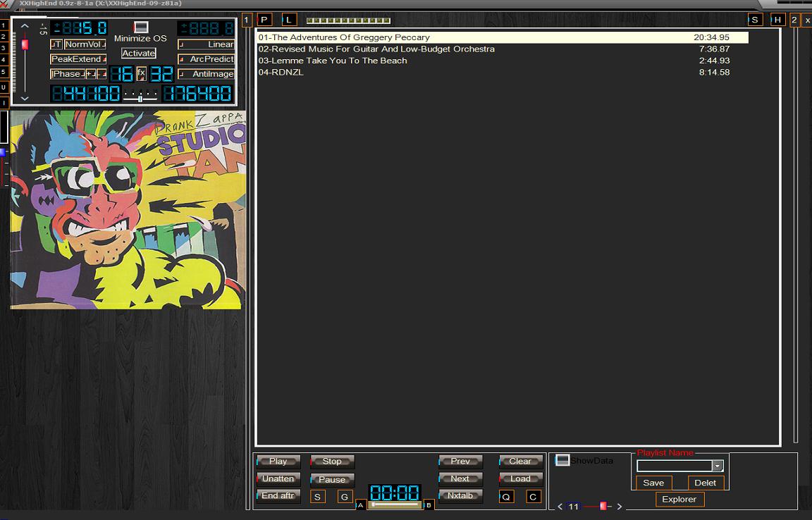Toggle PeakExtend option
Viewport: 812px width, 520px height.
click(x=79, y=59)
